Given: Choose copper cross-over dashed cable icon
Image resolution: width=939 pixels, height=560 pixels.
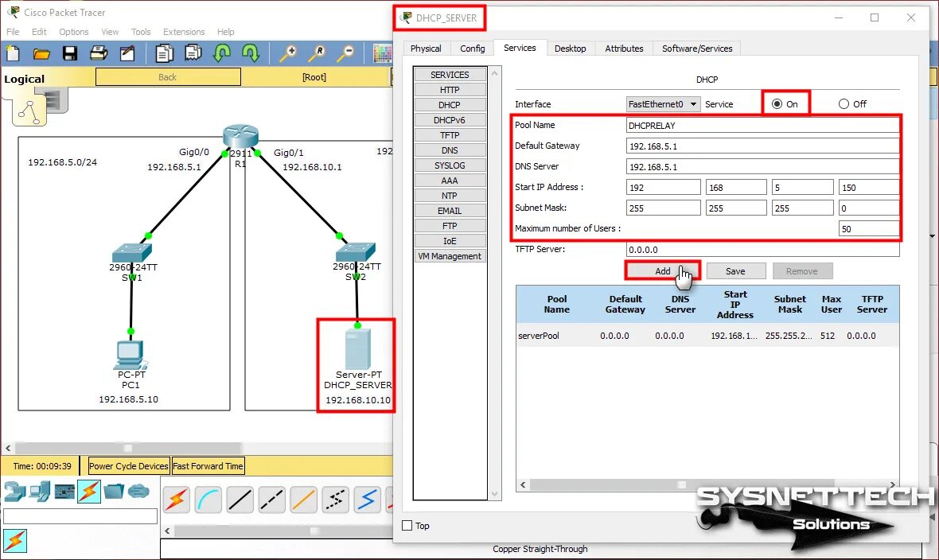Looking at the screenshot, I should tap(272, 500).
